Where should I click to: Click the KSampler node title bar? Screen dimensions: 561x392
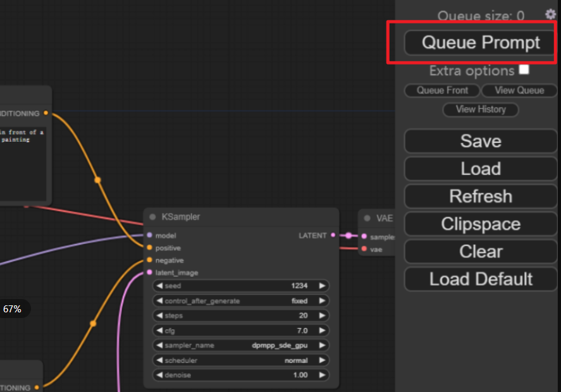(240, 217)
